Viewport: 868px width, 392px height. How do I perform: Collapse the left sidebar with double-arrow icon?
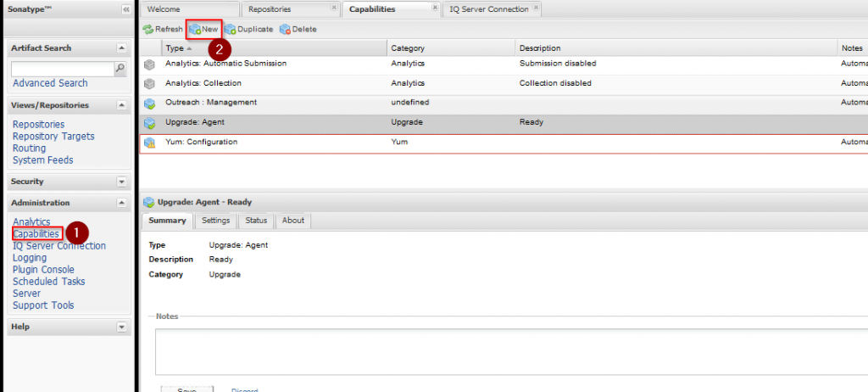pos(126,9)
